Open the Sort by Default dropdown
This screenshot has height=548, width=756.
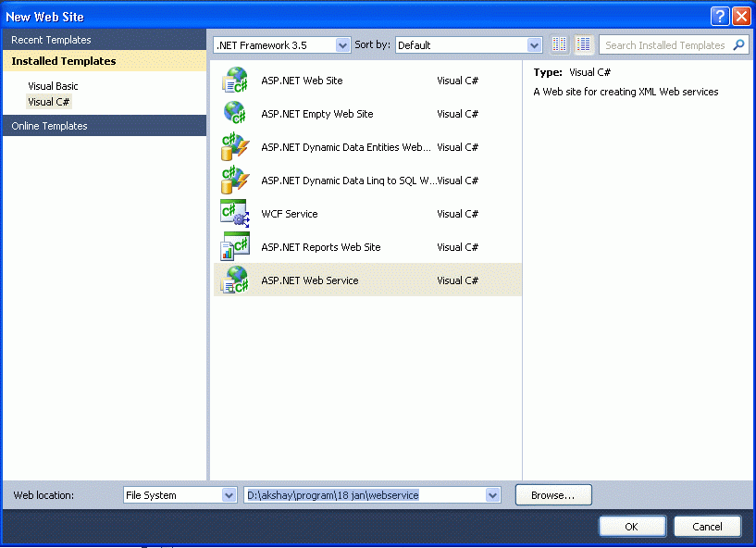point(468,45)
